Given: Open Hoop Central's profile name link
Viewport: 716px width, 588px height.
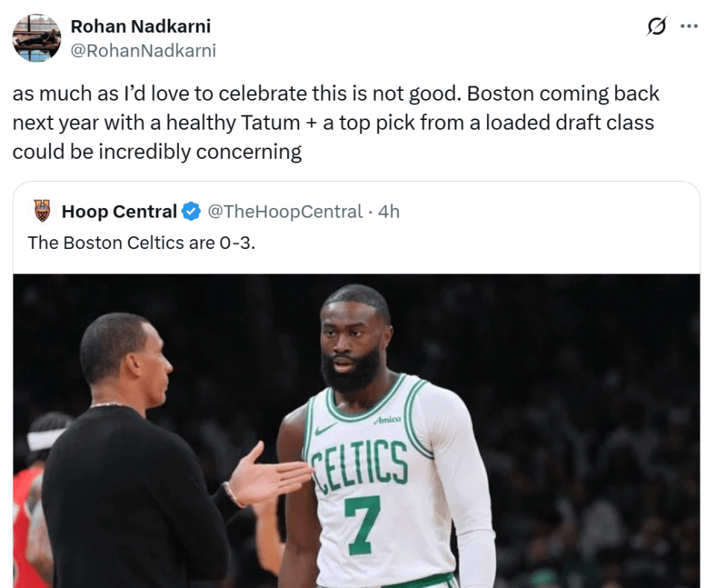Looking at the screenshot, I should pyautogui.click(x=119, y=212).
